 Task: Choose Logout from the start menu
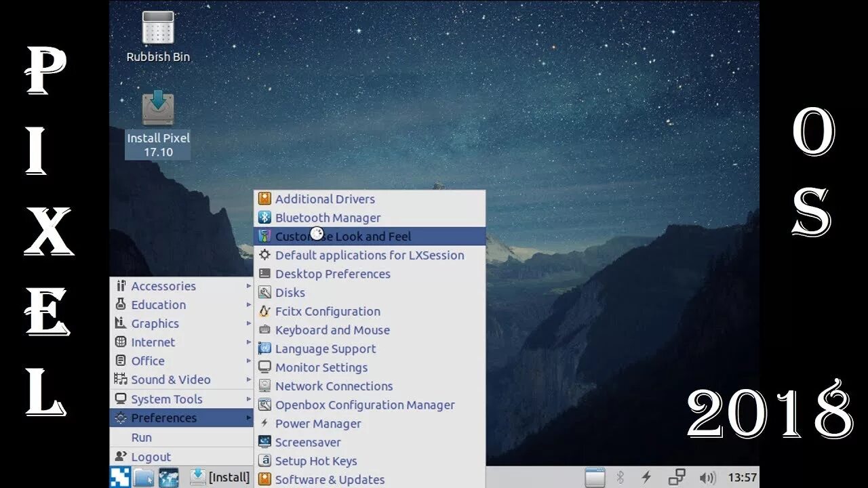(x=182, y=457)
